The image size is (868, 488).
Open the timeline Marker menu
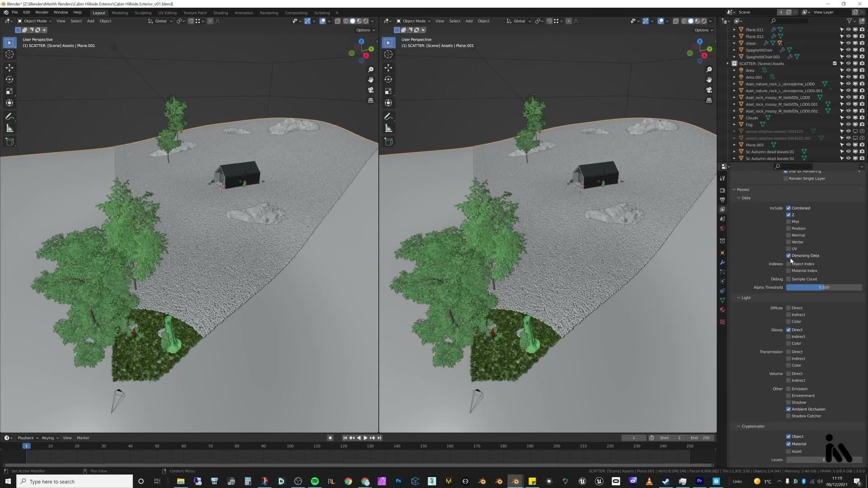[x=83, y=438]
